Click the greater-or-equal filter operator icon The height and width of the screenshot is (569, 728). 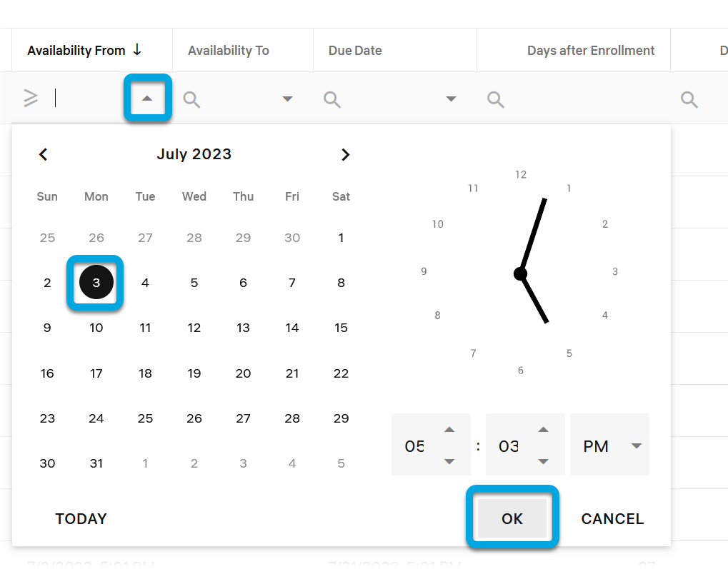[31, 98]
